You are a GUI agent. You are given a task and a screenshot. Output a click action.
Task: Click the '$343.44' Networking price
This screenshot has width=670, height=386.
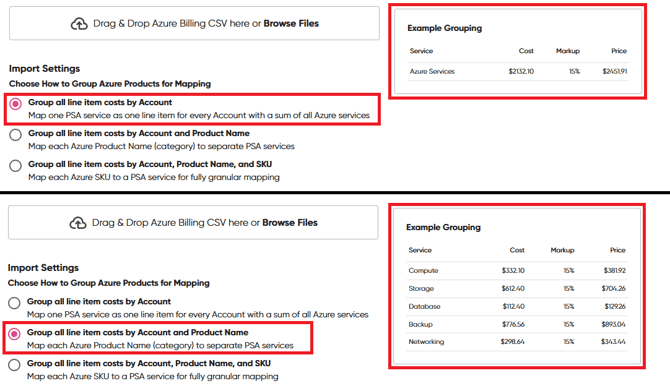click(x=613, y=342)
